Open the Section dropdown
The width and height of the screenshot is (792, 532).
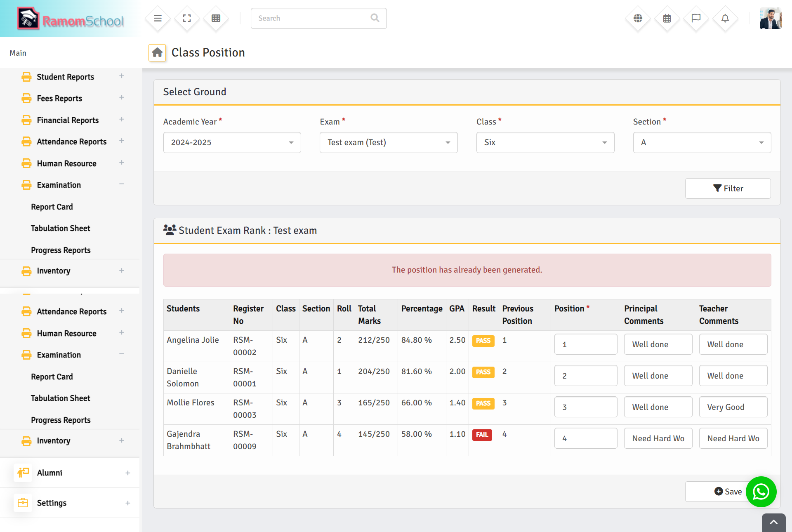pyautogui.click(x=702, y=142)
